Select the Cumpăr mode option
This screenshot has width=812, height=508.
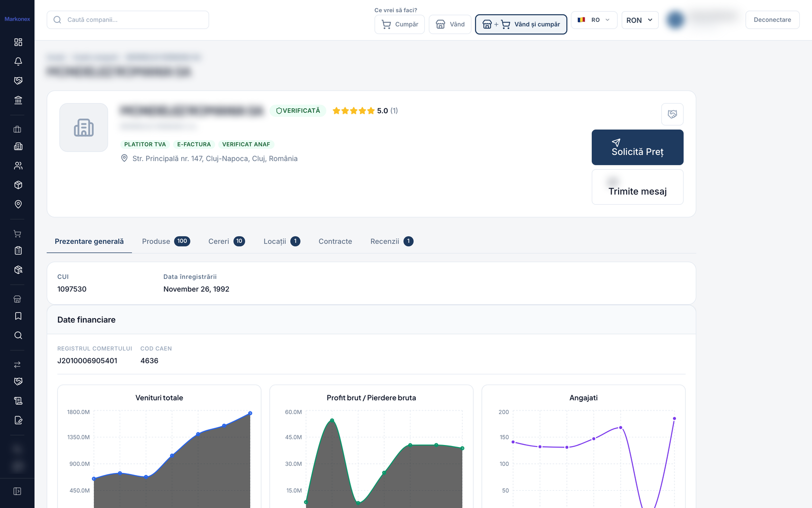tap(399, 24)
